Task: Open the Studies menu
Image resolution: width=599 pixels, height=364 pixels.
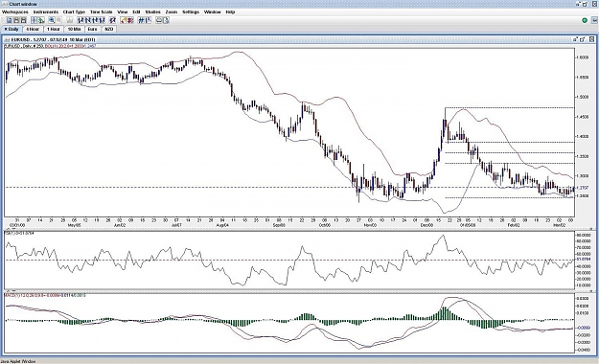Action: pos(152,12)
